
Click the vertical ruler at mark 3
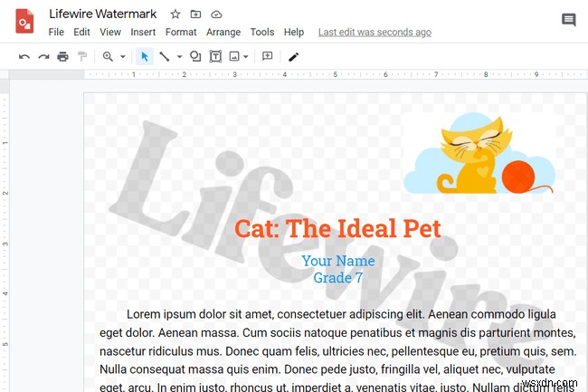click(x=5, y=244)
